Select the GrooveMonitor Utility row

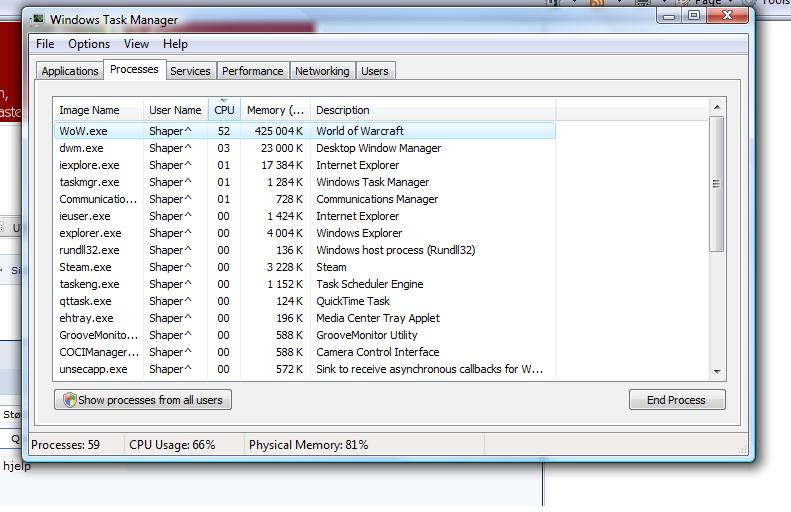(305, 335)
